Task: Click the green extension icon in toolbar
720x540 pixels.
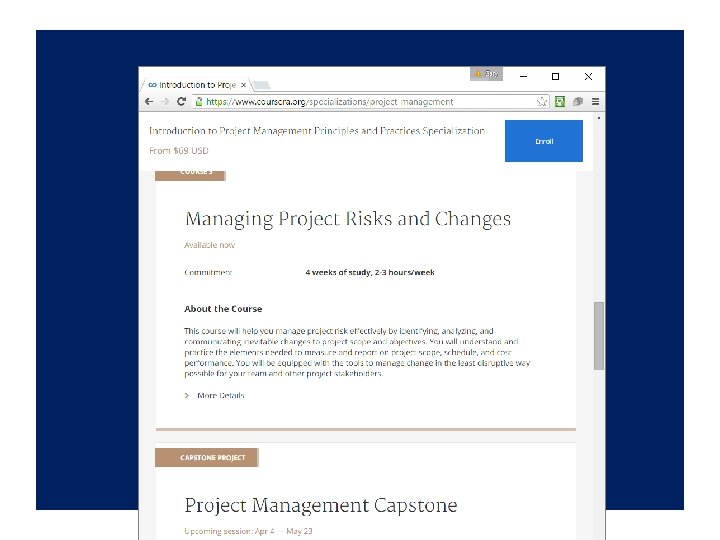Action: click(x=560, y=101)
